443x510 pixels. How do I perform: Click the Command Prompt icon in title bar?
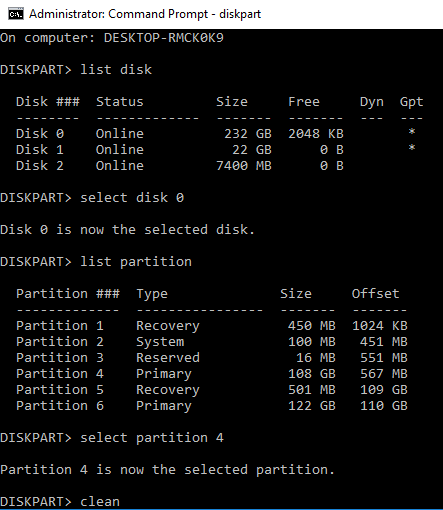16,14
